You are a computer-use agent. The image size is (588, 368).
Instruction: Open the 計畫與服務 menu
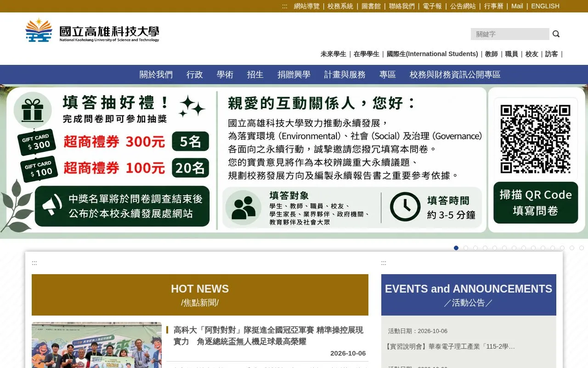pos(345,75)
